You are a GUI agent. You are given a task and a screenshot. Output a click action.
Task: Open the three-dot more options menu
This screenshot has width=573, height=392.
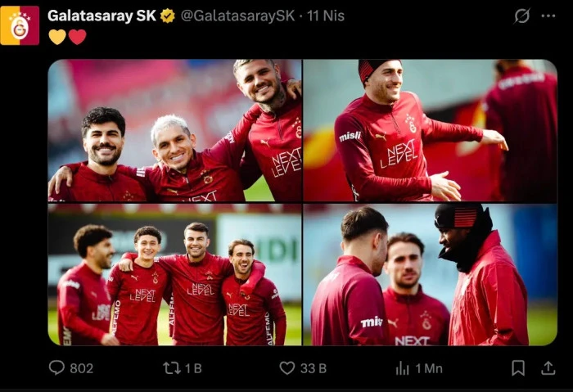[x=548, y=16]
